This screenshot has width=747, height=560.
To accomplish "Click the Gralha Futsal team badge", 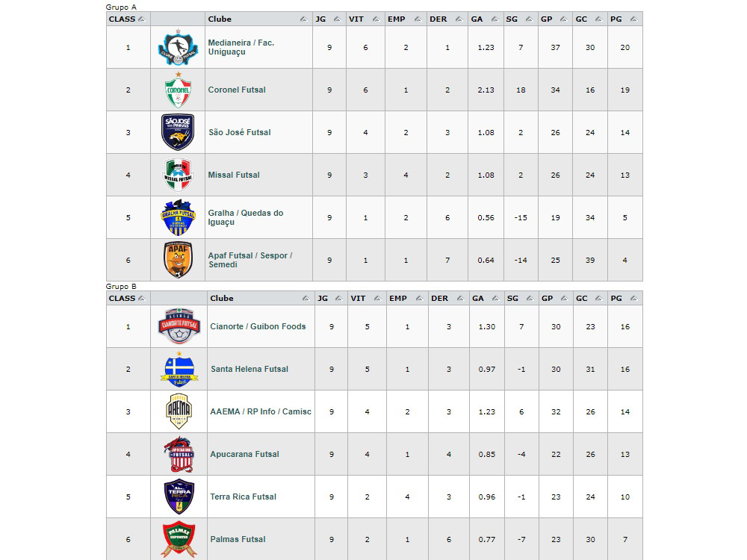I will [178, 217].
